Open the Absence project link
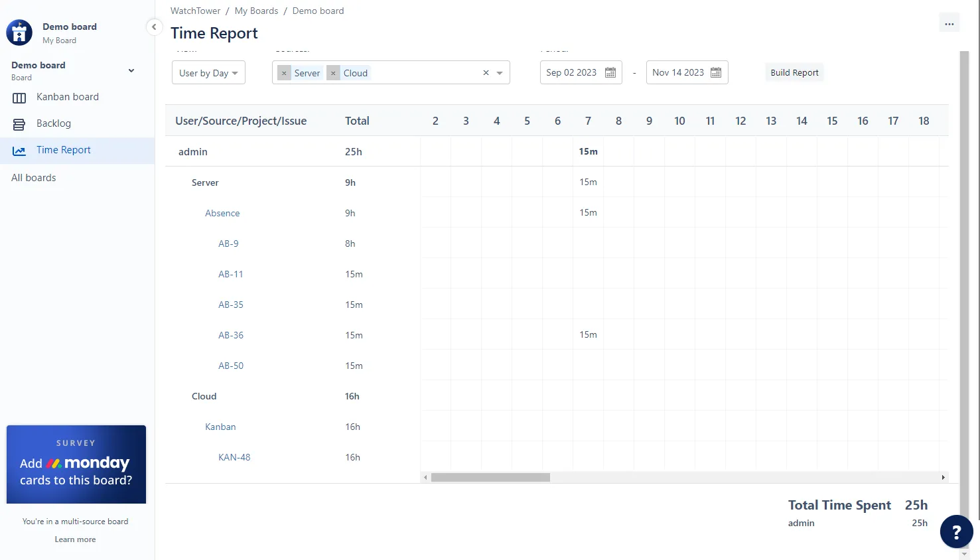980x560 pixels. [x=222, y=213]
